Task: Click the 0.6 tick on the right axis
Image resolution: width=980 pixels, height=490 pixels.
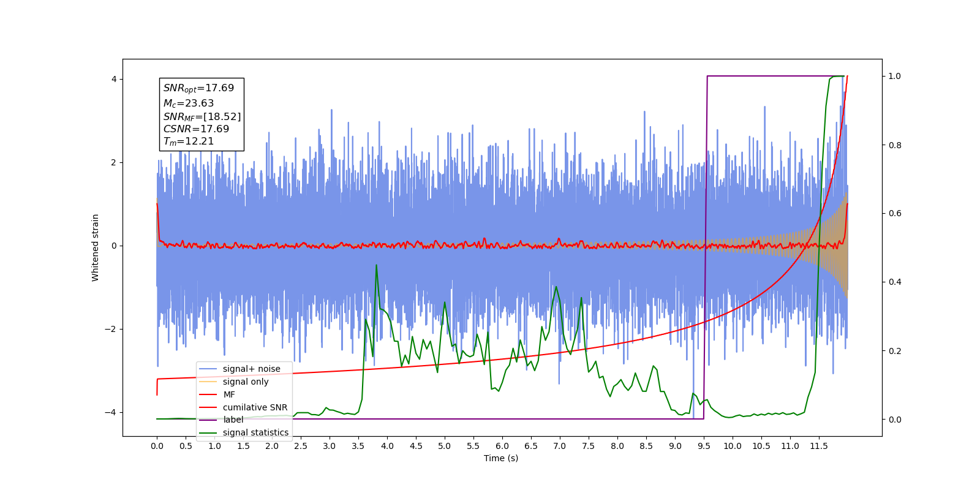Action: coord(895,214)
